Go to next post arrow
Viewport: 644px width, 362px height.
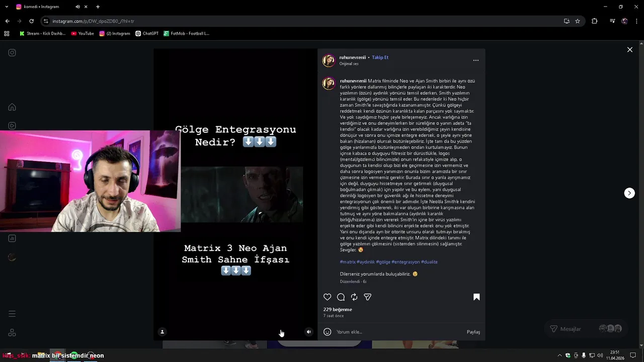click(x=629, y=193)
